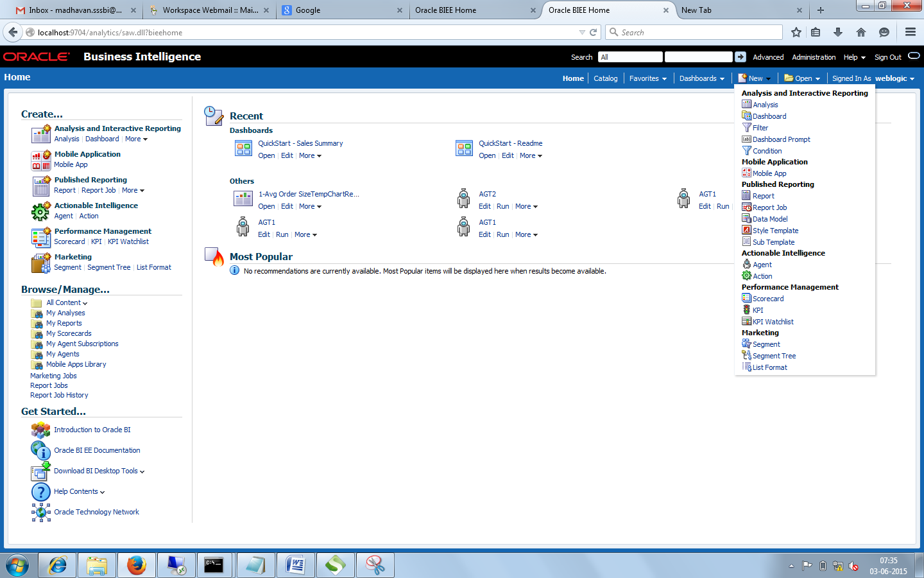Click the Filter funnel icon in New menu
Screen dimensions: 924x578
click(746, 127)
